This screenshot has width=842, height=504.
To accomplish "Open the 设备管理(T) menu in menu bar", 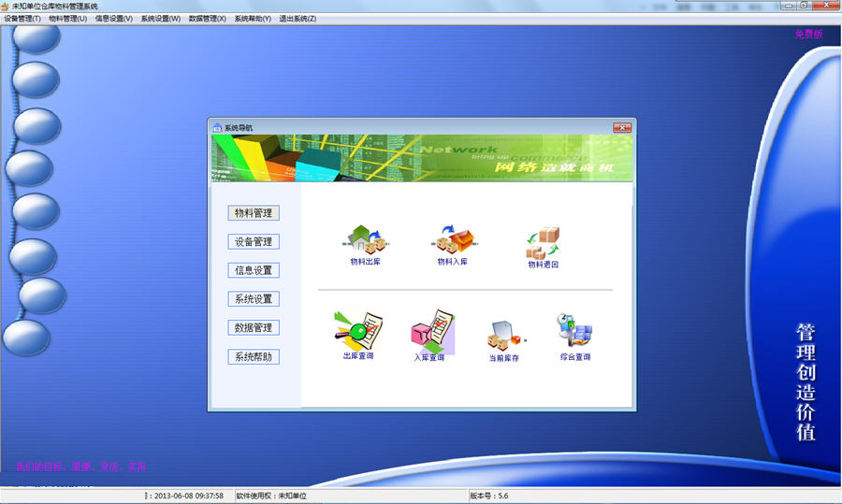I will (22, 19).
